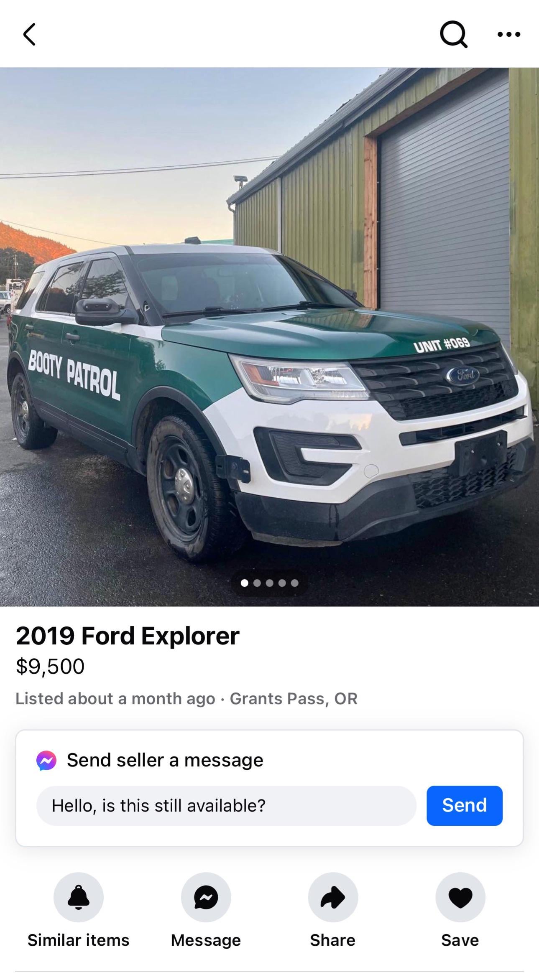Tap the Grants Pass, OR location text
The height and width of the screenshot is (980, 539).
(x=294, y=699)
